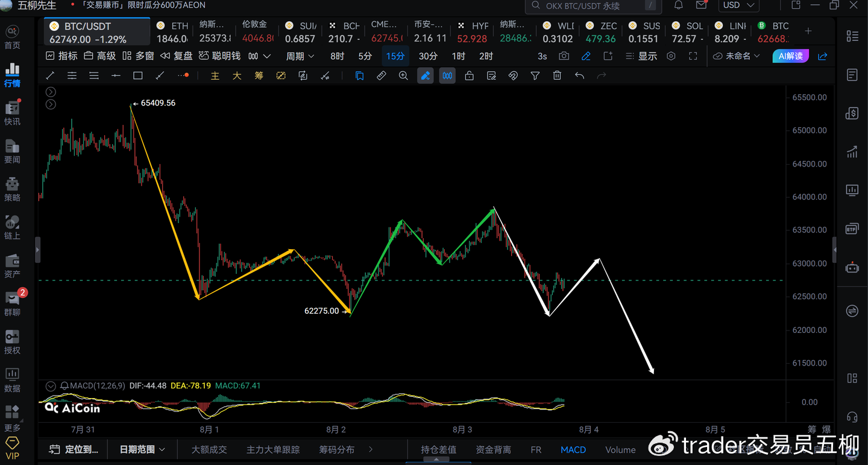Open the 数据 data sidebar icon

(12, 380)
